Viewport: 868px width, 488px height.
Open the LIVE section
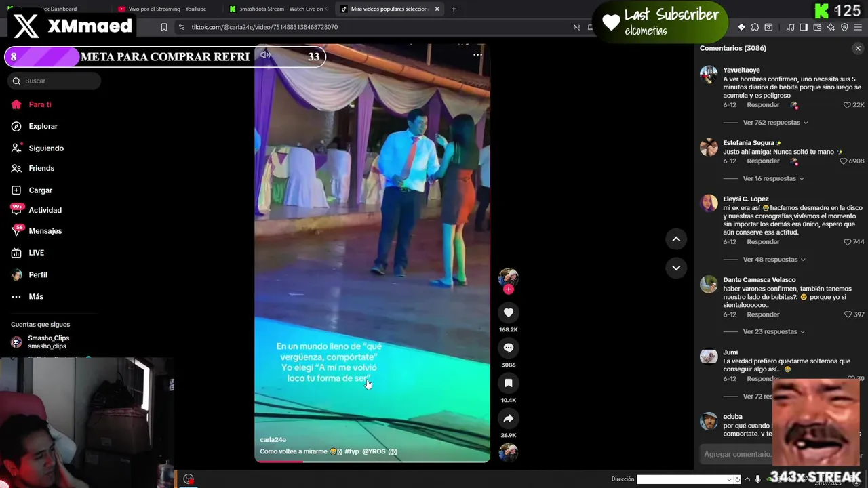[36, 253]
